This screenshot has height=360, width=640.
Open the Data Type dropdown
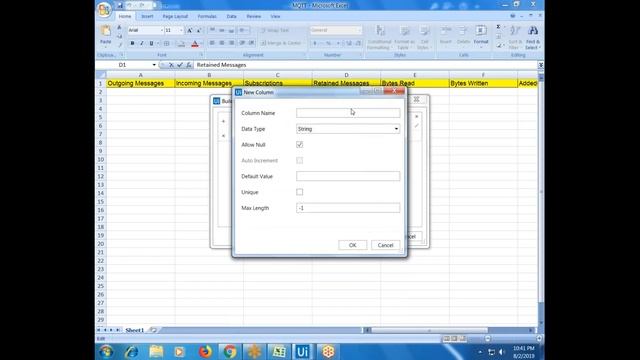click(x=348, y=129)
